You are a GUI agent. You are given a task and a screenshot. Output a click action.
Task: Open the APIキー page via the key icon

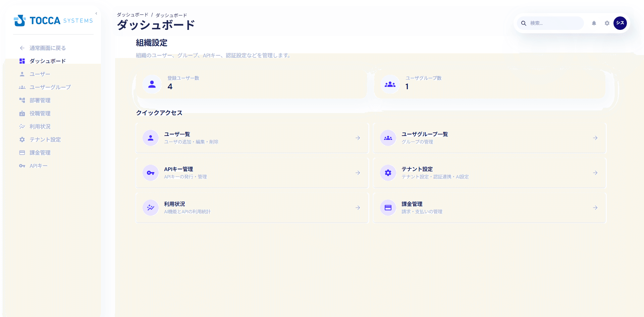(x=22, y=165)
